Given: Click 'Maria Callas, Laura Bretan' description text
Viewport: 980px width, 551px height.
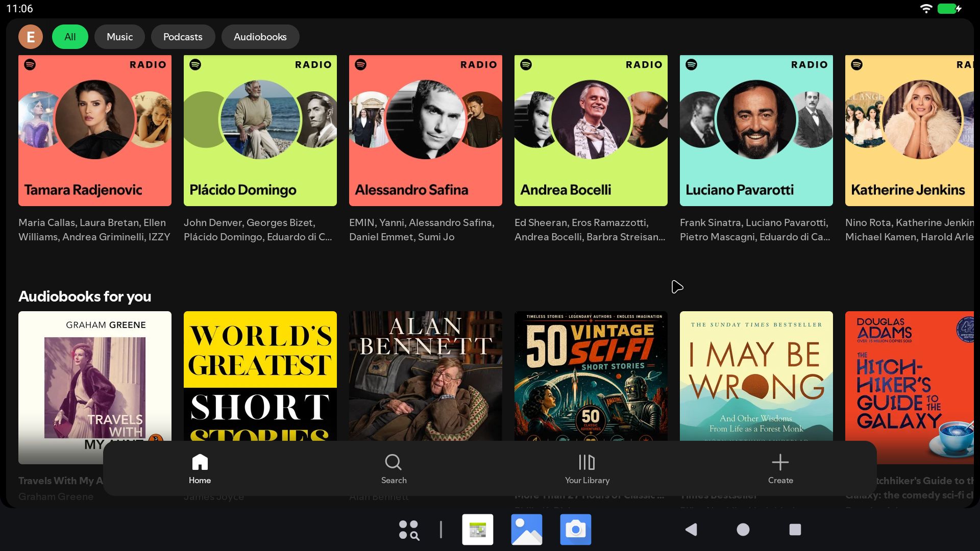Looking at the screenshot, I should point(94,230).
